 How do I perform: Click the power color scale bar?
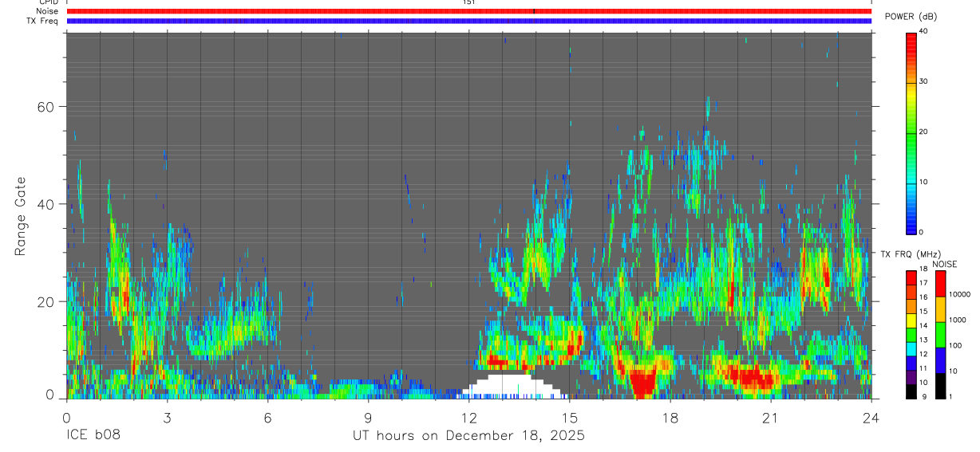(x=911, y=133)
